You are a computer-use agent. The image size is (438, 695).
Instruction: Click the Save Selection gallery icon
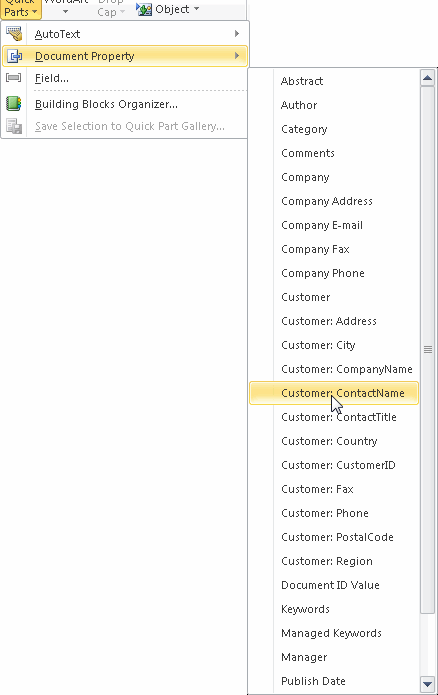(x=14, y=126)
